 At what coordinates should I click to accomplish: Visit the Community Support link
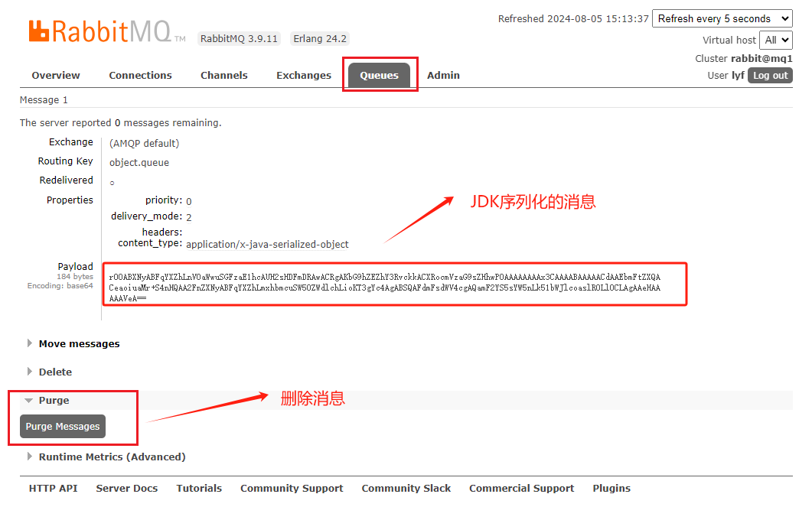(292, 489)
